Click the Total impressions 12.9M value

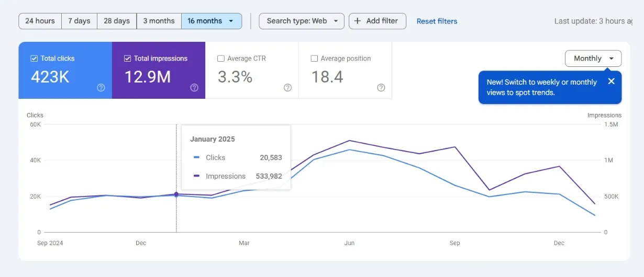(148, 77)
